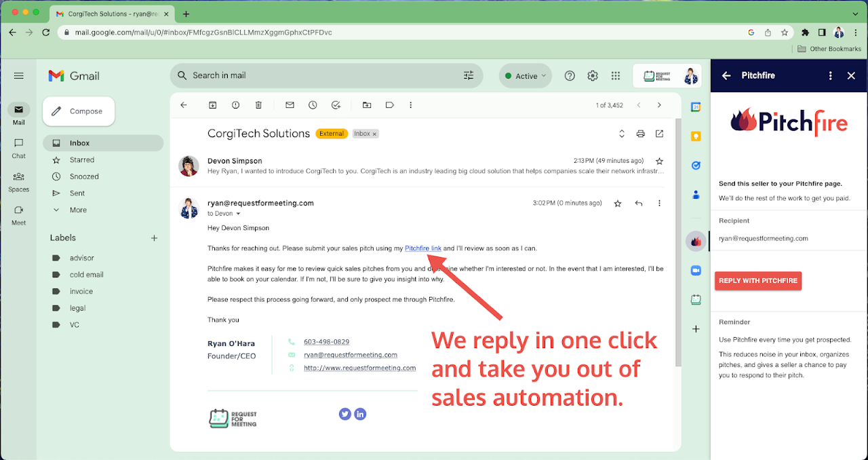Open the Pitchfire link in email

[423, 248]
